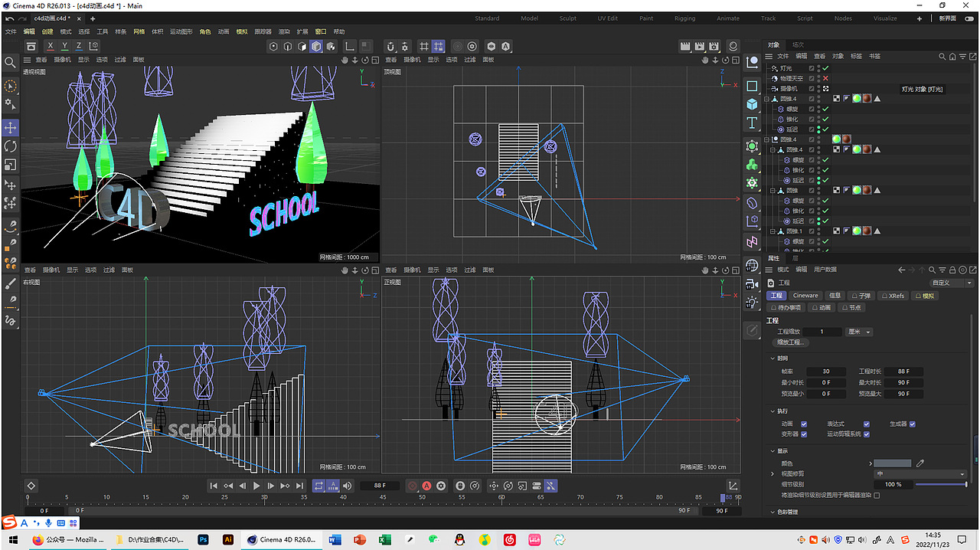Toggle the 变形器 checkbox
This screenshot has height=550, width=980.
point(804,434)
